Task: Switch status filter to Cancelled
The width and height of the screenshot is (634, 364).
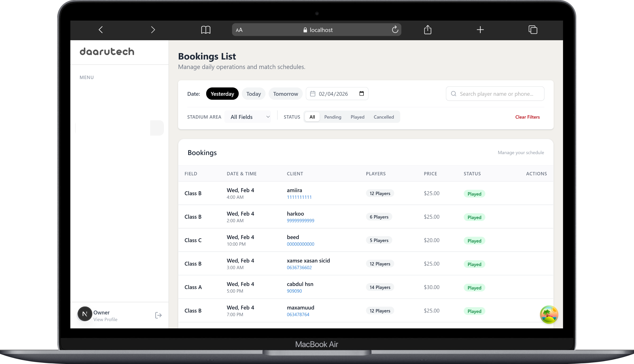Action: tap(384, 117)
